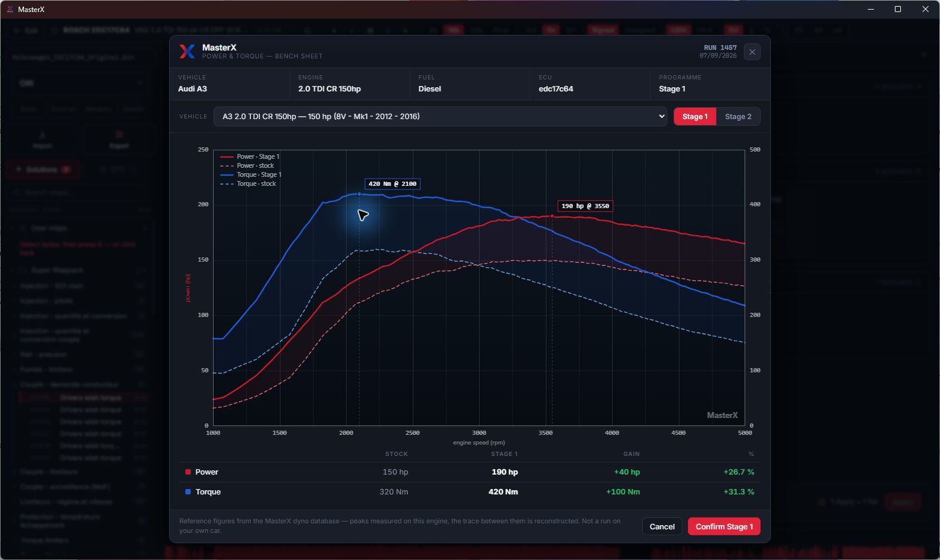Screen dimensions: 940x560
Task: Click the edc17c64 ECU field
Action: (x=590, y=84)
